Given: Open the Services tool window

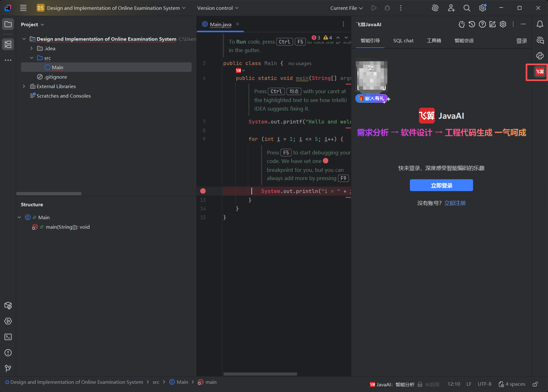Looking at the screenshot, I should [8, 321].
